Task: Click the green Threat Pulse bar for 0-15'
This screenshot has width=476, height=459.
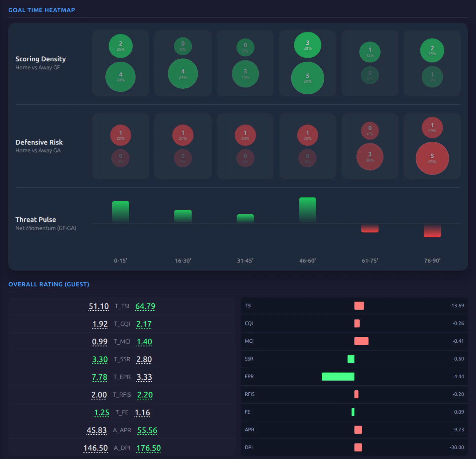Action: click(x=121, y=212)
